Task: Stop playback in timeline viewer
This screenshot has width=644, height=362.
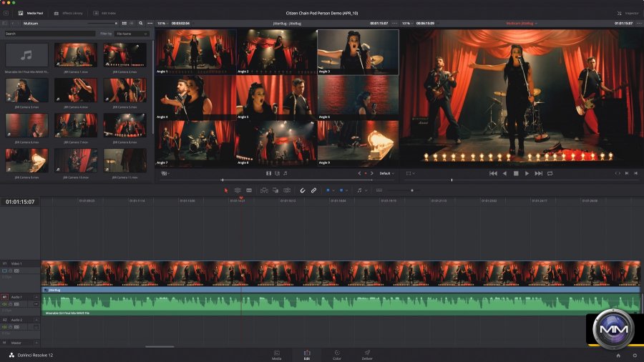Action: (516, 174)
